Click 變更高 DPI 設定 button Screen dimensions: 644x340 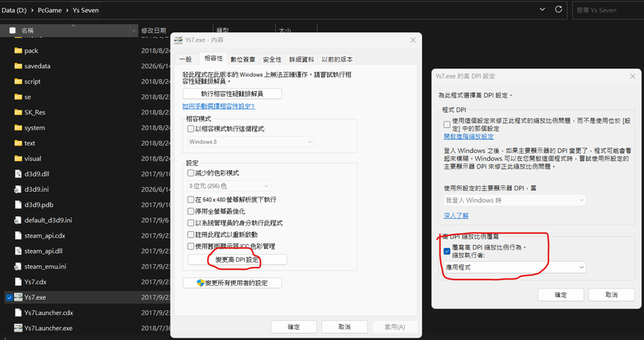(x=237, y=259)
